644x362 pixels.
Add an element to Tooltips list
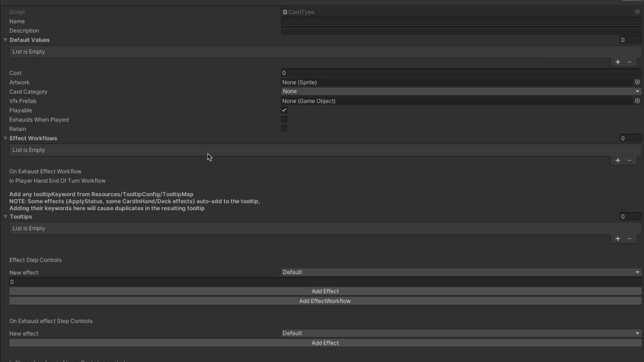tap(618, 239)
